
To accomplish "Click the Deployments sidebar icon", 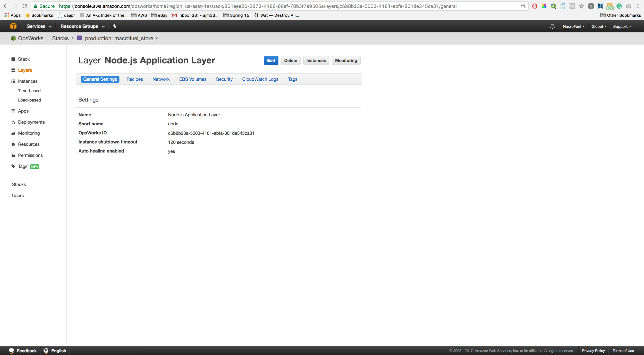I will [x=13, y=122].
